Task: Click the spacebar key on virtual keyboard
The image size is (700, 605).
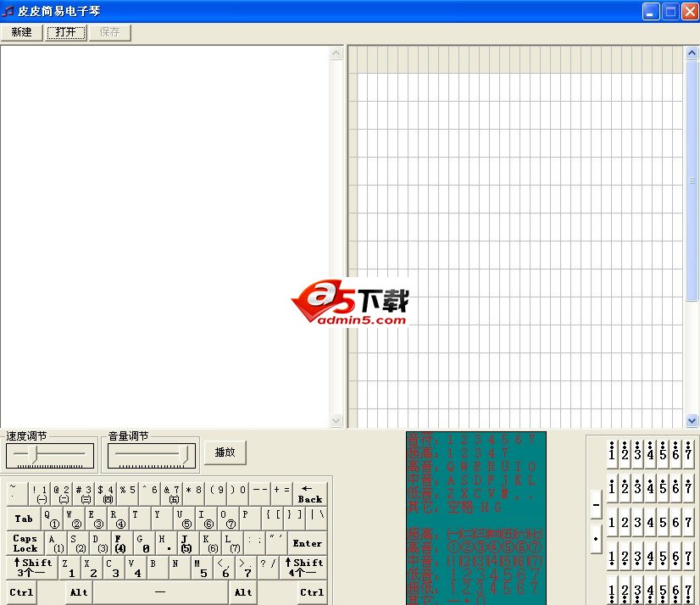Action: tap(160, 592)
